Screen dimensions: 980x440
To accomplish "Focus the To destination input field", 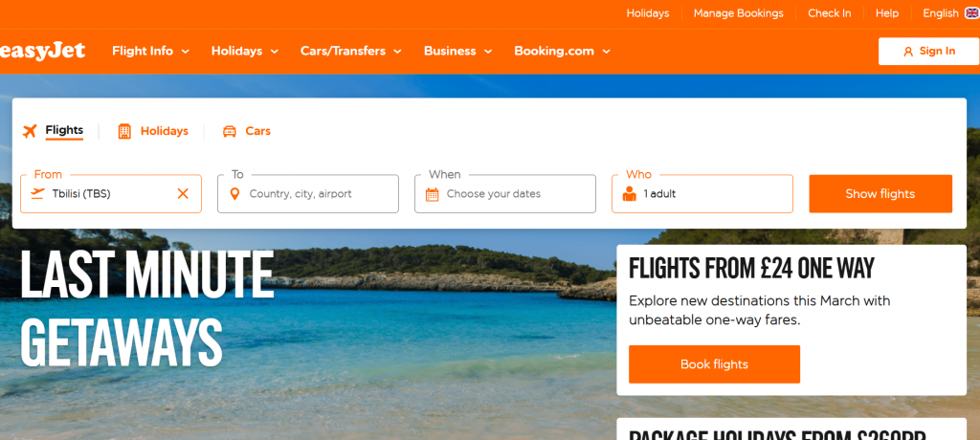I will (307, 194).
